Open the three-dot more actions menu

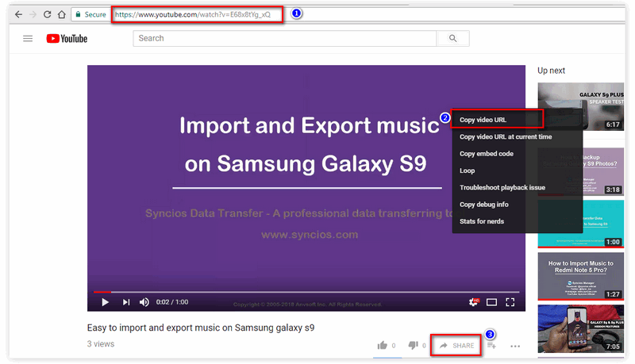click(515, 347)
